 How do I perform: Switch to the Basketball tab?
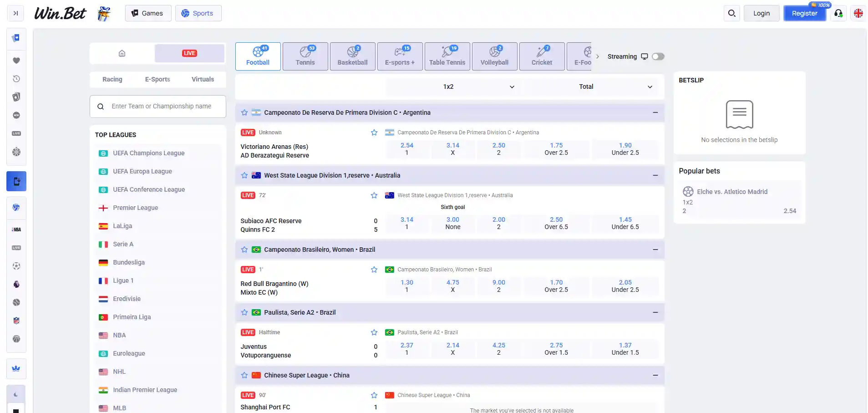pyautogui.click(x=352, y=56)
